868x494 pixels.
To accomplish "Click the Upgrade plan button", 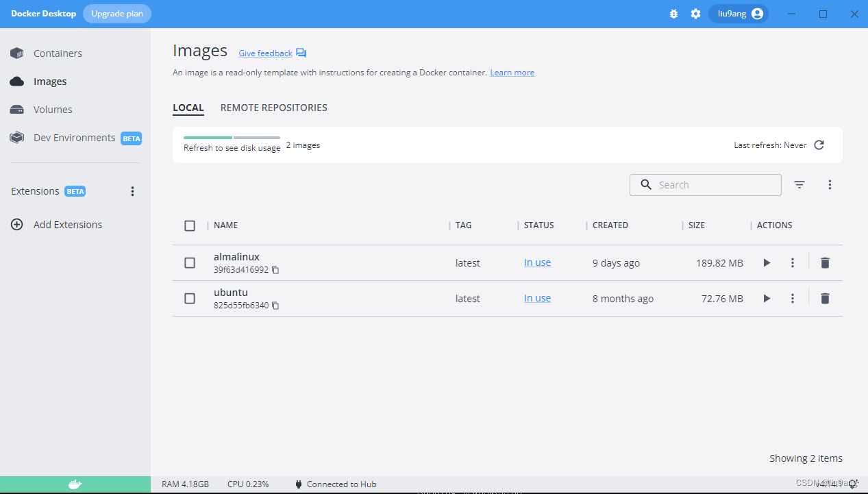I will coord(117,14).
